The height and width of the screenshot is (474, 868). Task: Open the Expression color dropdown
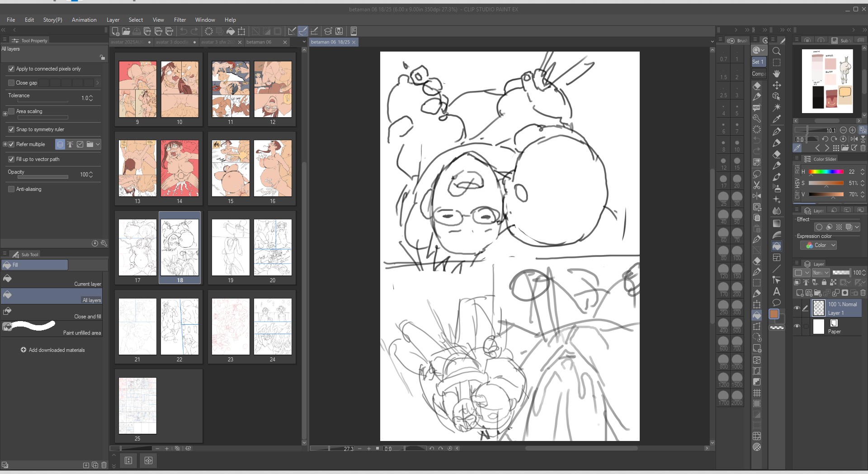coord(819,245)
